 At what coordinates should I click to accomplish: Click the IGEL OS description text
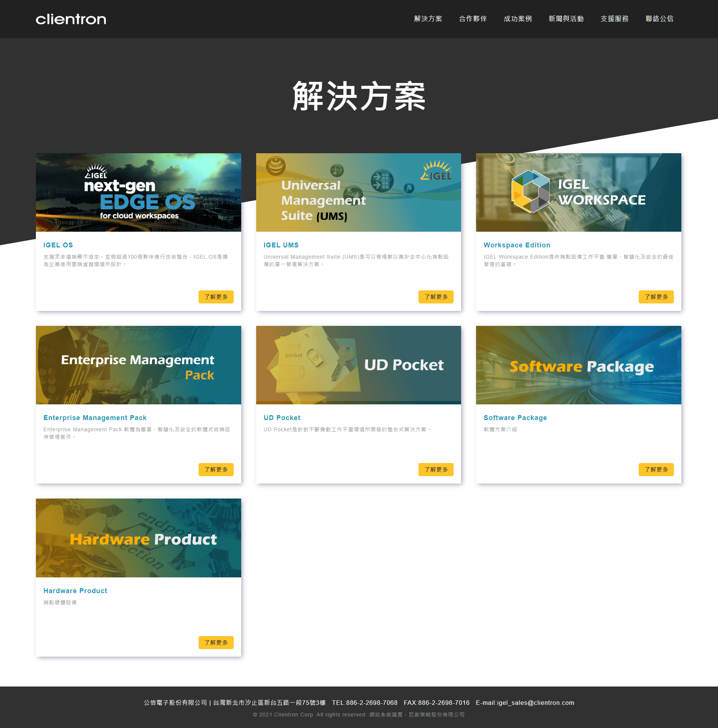(x=136, y=260)
